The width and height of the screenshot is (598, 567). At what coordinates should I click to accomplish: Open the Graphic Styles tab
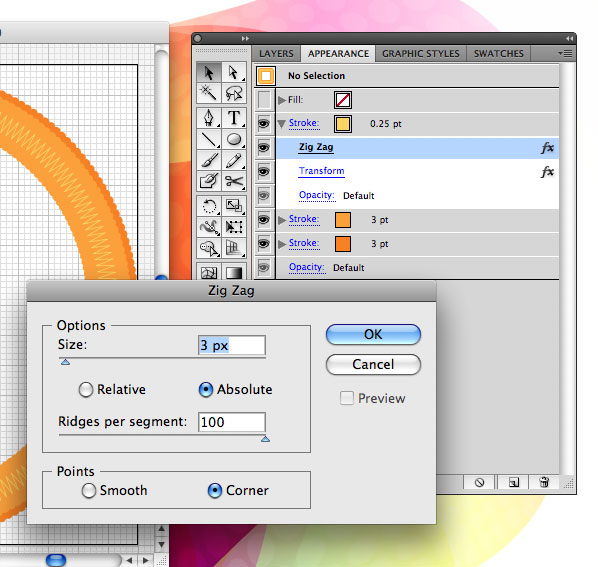pos(421,54)
